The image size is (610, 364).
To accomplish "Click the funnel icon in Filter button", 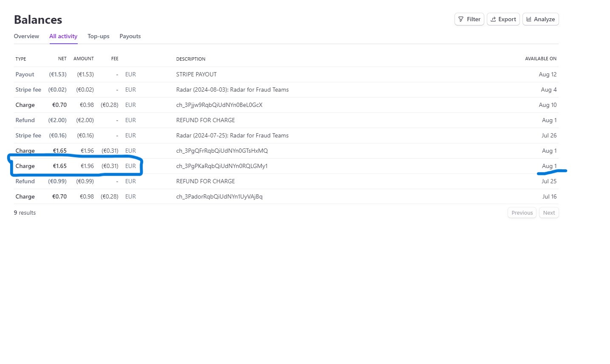I will pyautogui.click(x=461, y=19).
